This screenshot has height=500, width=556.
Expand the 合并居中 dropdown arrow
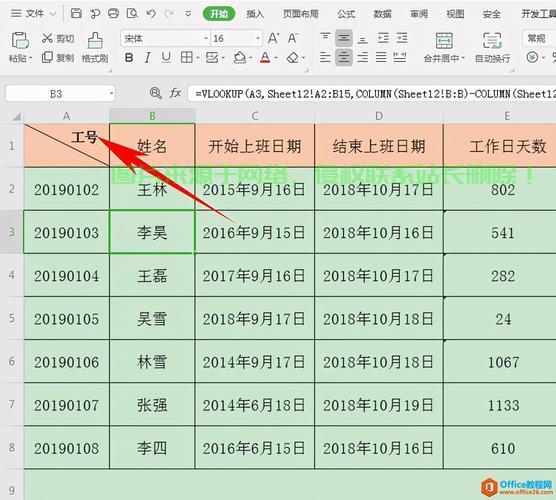coord(463,58)
